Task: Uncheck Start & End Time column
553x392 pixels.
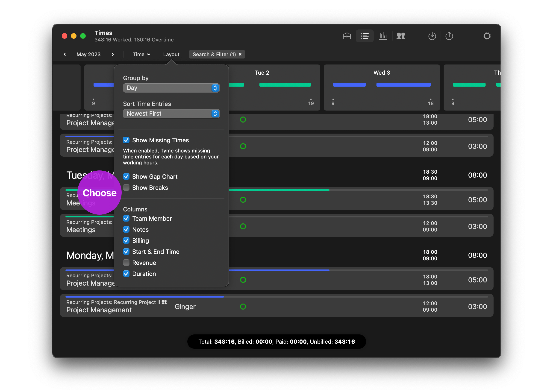Action: click(126, 252)
